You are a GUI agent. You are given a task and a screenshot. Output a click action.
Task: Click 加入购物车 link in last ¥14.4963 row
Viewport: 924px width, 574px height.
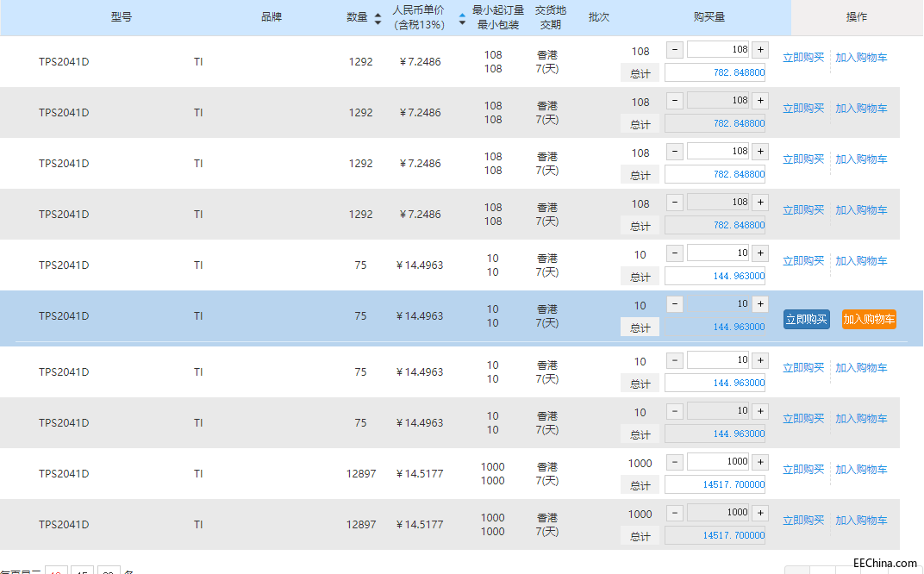click(x=861, y=418)
